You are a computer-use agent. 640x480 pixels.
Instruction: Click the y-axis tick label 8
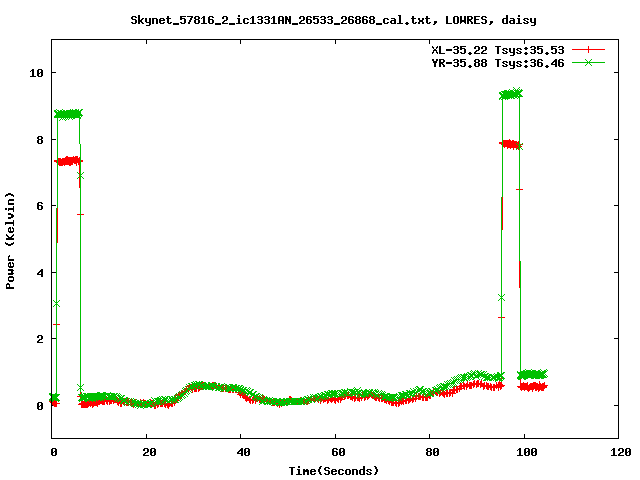click(x=40, y=140)
